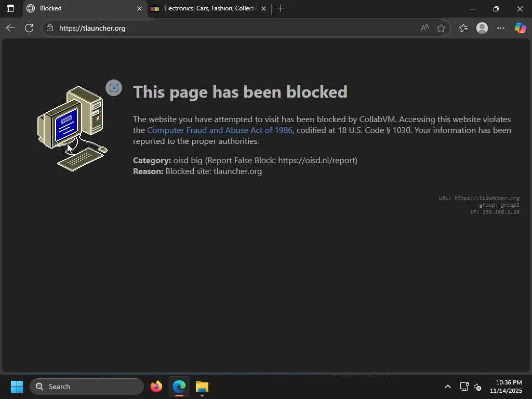
Task: Open network status tray icon
Action: pyautogui.click(x=464, y=387)
